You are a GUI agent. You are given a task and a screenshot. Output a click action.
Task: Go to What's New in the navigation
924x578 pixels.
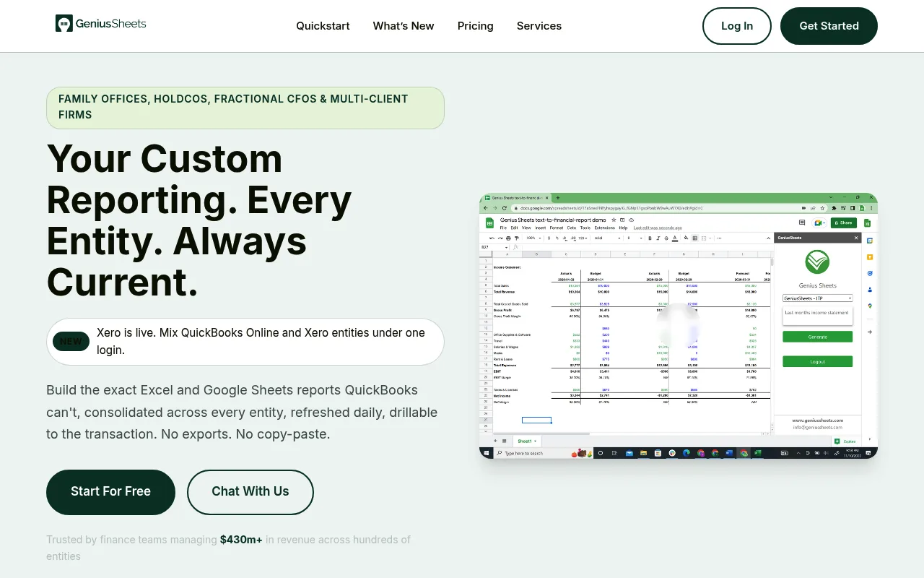pos(404,26)
